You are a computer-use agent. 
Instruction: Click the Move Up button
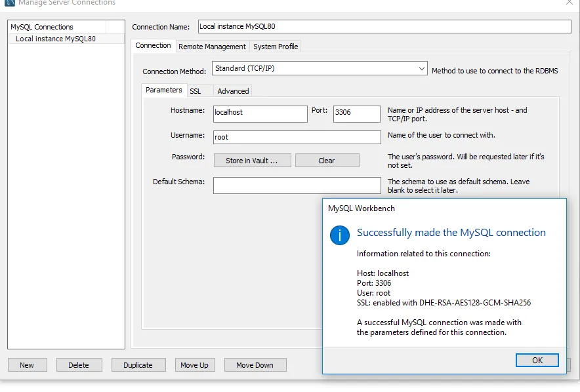tap(195, 365)
